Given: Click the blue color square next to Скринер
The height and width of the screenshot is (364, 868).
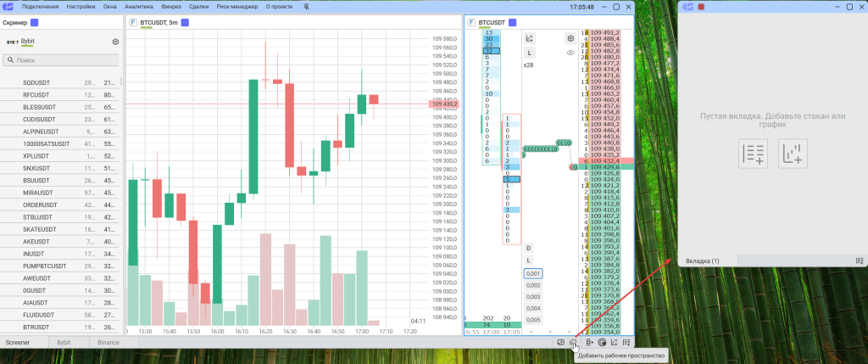Looking at the screenshot, I should tap(35, 22).
